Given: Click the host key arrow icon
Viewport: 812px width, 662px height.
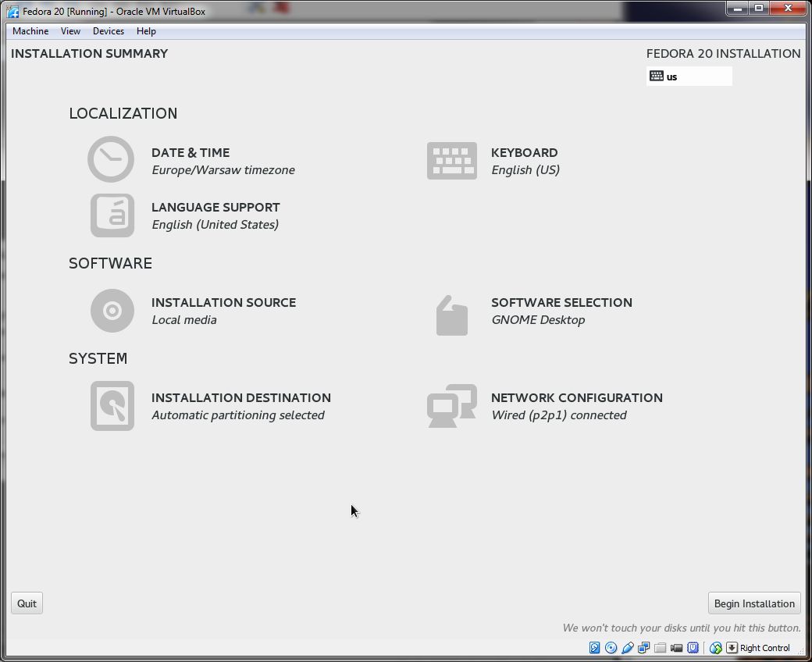Looking at the screenshot, I should click(x=732, y=647).
